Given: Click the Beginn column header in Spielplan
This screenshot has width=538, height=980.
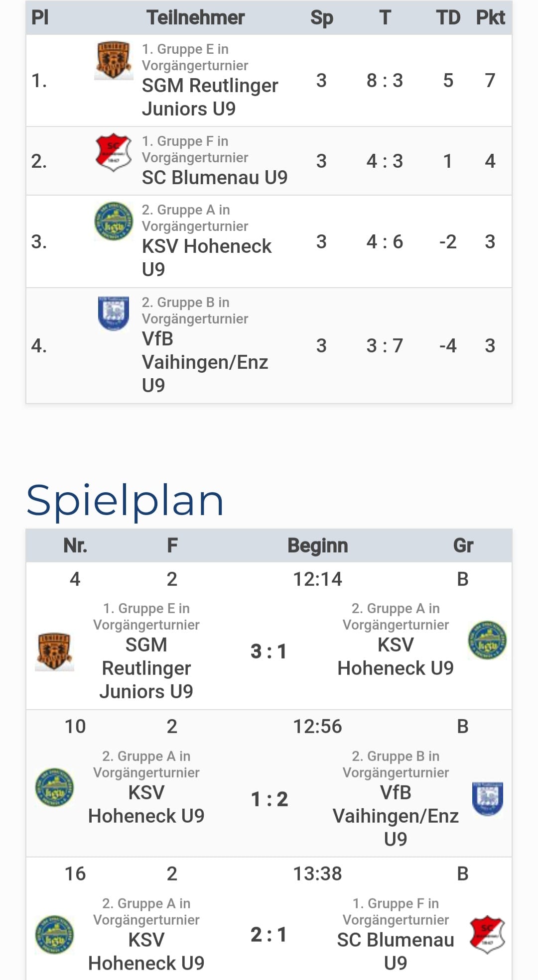Looking at the screenshot, I should (x=317, y=545).
